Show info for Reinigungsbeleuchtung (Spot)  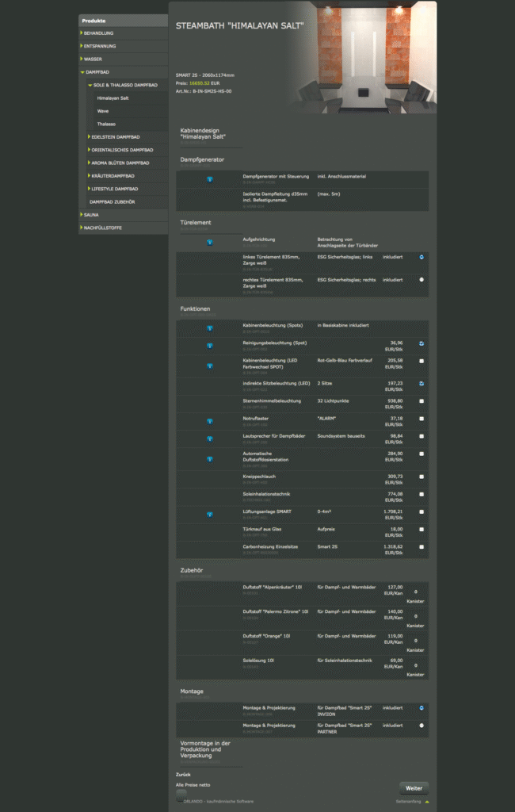(x=210, y=346)
